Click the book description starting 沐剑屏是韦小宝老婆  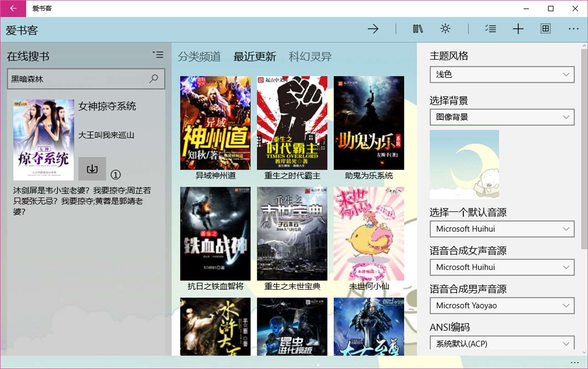(82, 201)
